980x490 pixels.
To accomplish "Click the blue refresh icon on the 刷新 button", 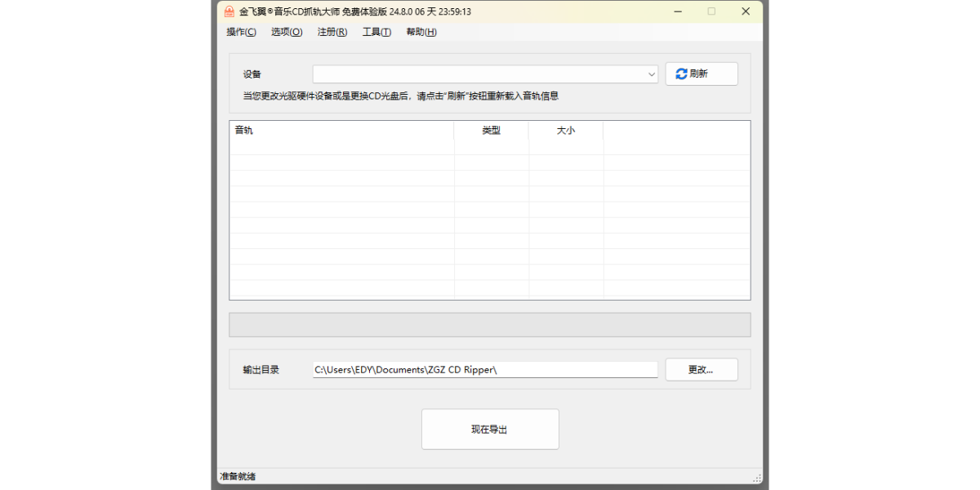I will click(682, 73).
